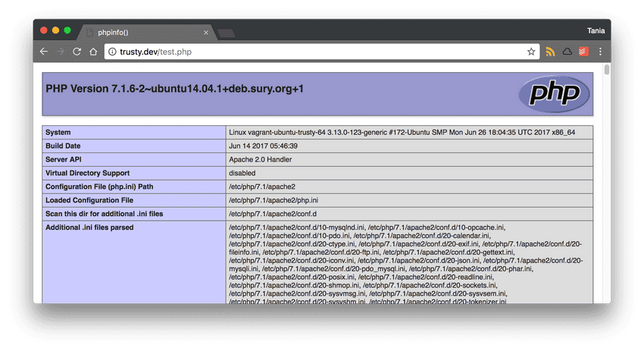
Task: Select the 'Jun 14 2017 05:46:39' value
Action: pyautogui.click(x=263, y=146)
